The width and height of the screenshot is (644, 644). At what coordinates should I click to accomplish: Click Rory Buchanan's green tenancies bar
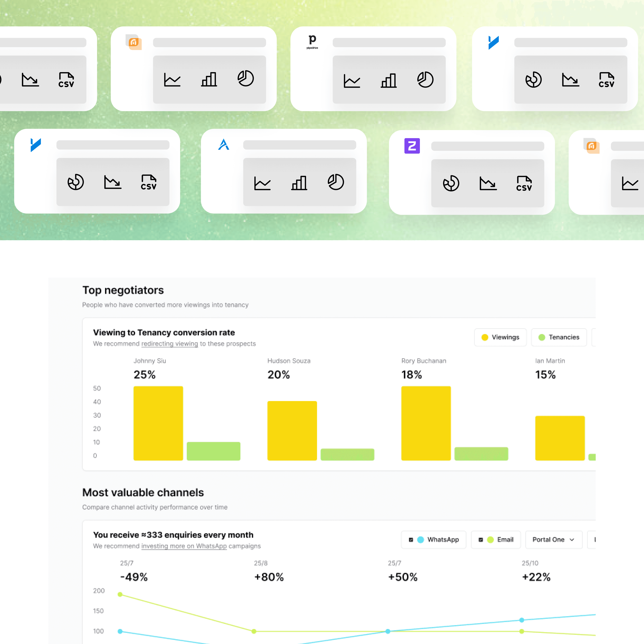coord(482,454)
